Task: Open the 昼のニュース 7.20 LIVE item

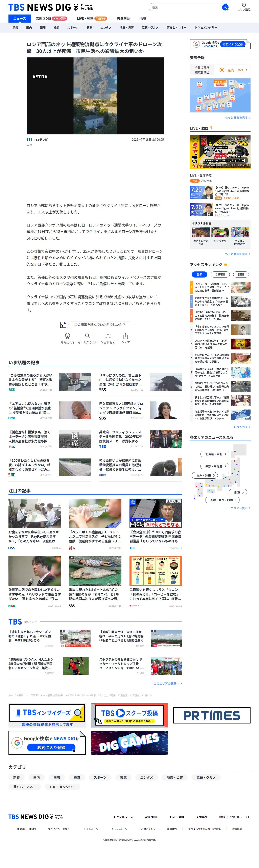Action: pos(220,192)
